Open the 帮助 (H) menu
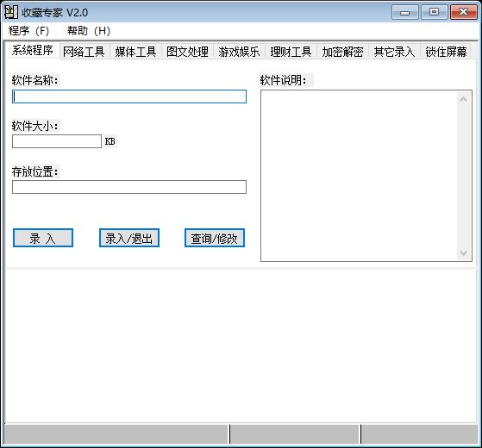 [89, 31]
